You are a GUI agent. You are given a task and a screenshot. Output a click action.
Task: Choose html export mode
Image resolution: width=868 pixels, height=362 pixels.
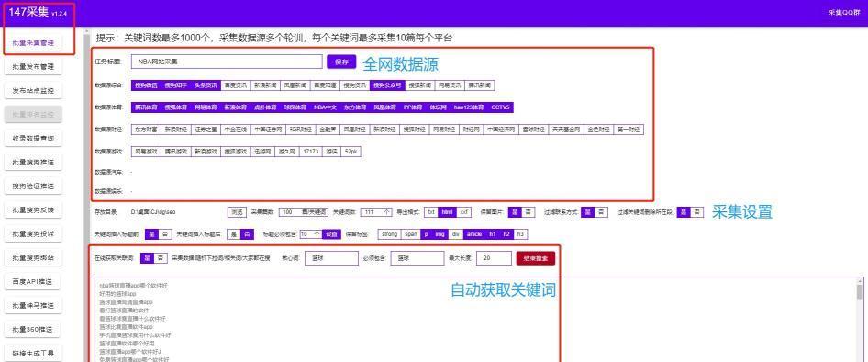tap(448, 211)
